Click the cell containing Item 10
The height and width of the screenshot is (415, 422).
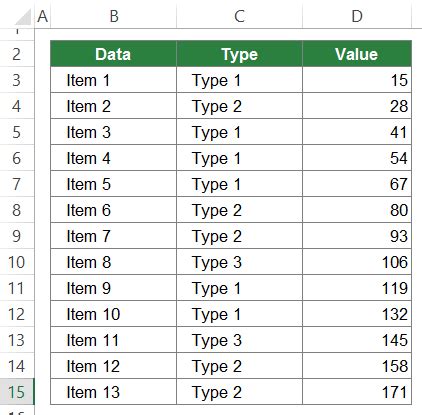click(113, 314)
